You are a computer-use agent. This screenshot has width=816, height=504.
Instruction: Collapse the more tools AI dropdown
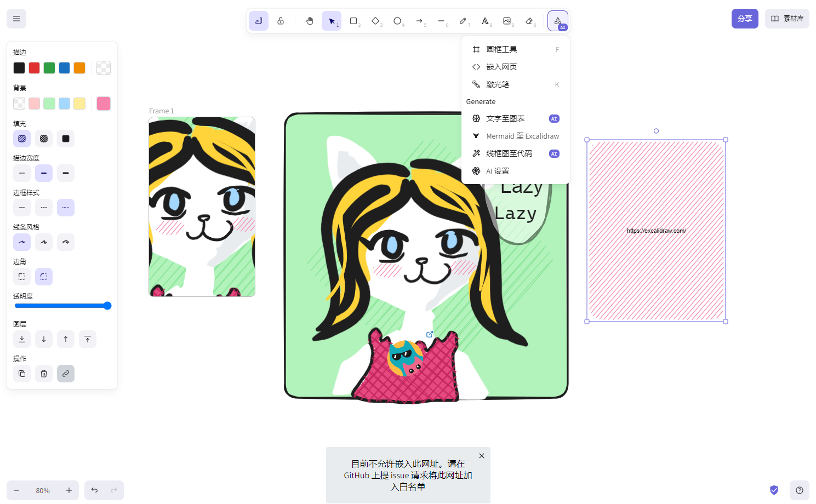(x=558, y=21)
